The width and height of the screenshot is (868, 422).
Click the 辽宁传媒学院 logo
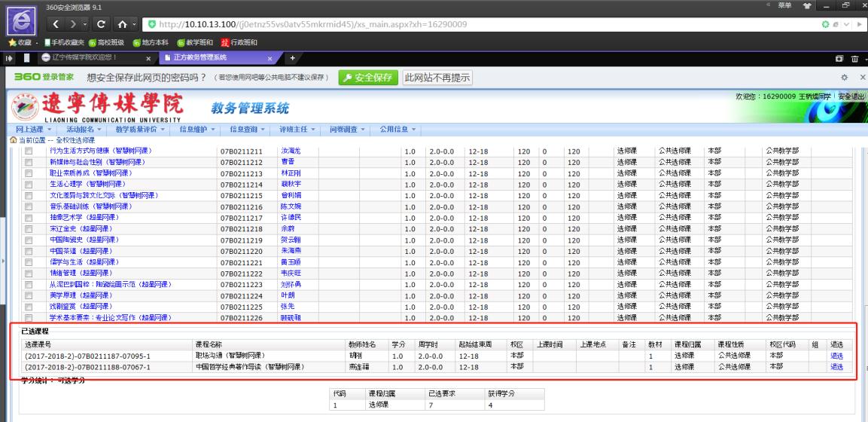point(97,108)
